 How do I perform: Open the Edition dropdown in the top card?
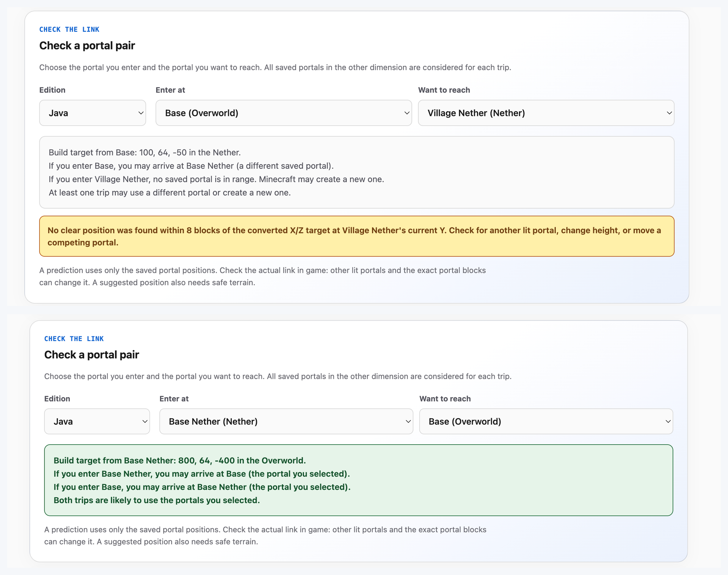point(92,113)
